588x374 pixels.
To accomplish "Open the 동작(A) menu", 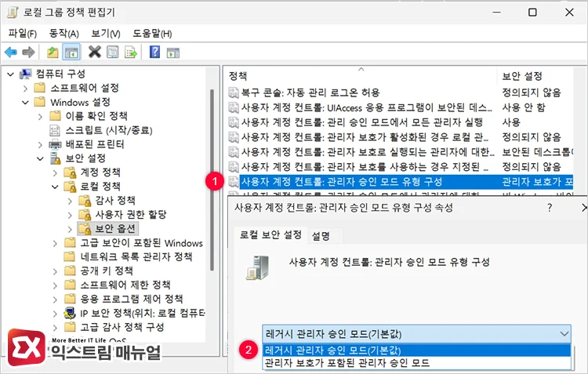I will coord(64,34).
